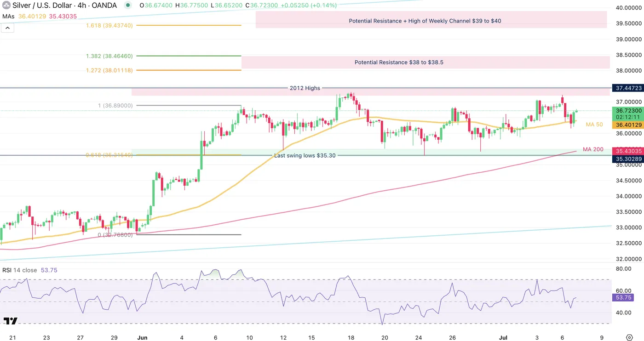Collapse the indicator legend with the chevron
The height and width of the screenshot is (341, 644).
tap(8, 28)
